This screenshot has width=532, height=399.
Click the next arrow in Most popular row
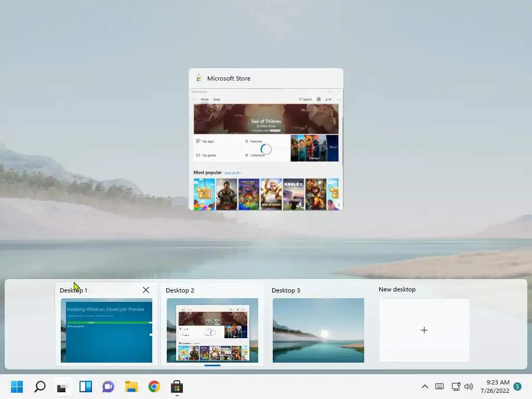tap(338, 205)
